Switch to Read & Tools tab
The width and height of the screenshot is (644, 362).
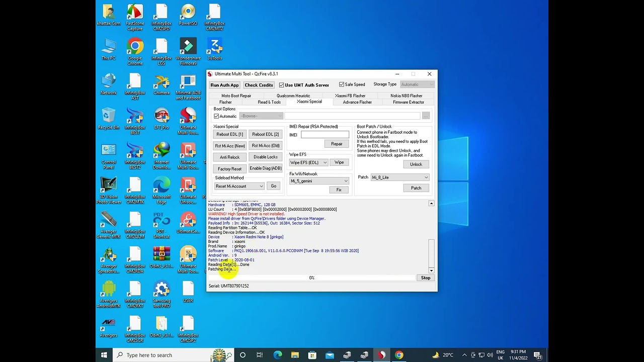click(269, 102)
